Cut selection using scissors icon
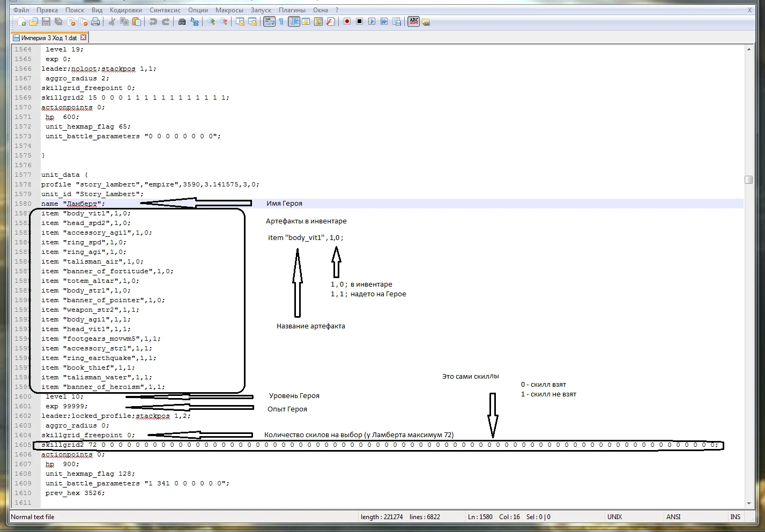The height and width of the screenshot is (532, 765). pyautogui.click(x=112, y=22)
